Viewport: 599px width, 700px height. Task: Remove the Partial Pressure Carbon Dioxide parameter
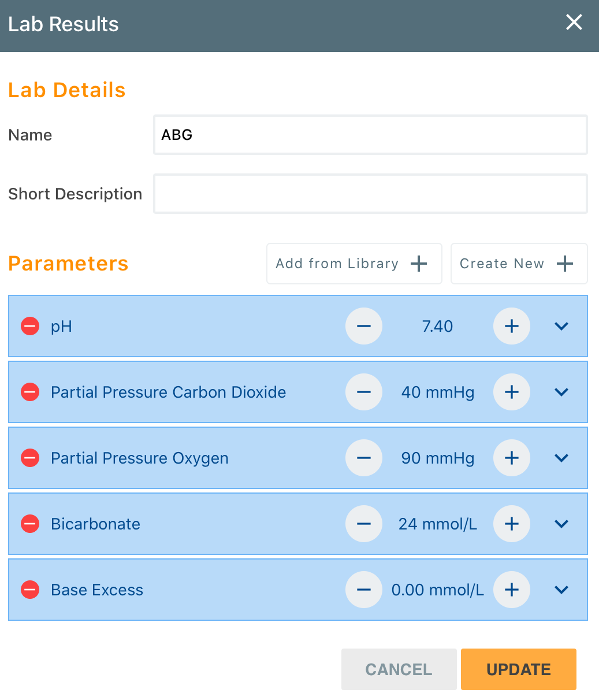coord(29,392)
